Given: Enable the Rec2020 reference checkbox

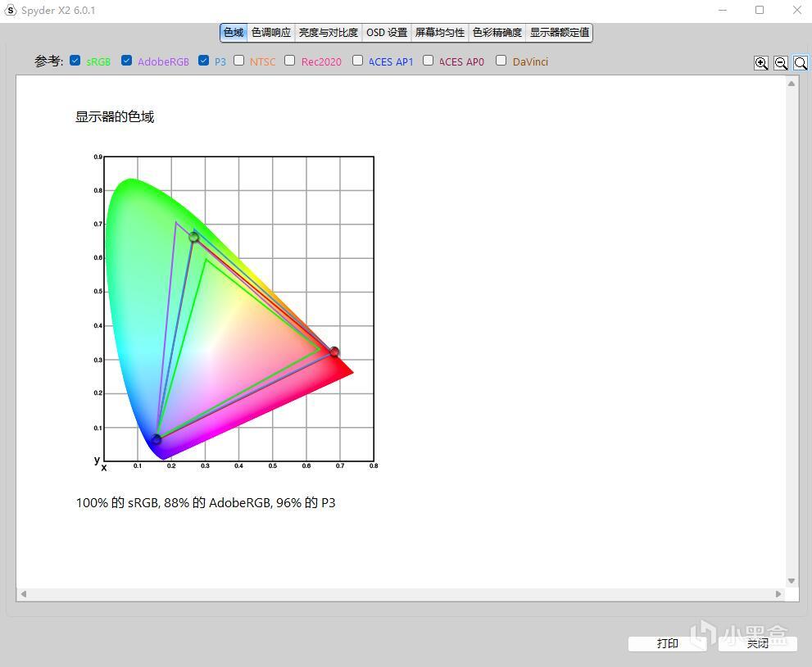Looking at the screenshot, I should coord(290,61).
